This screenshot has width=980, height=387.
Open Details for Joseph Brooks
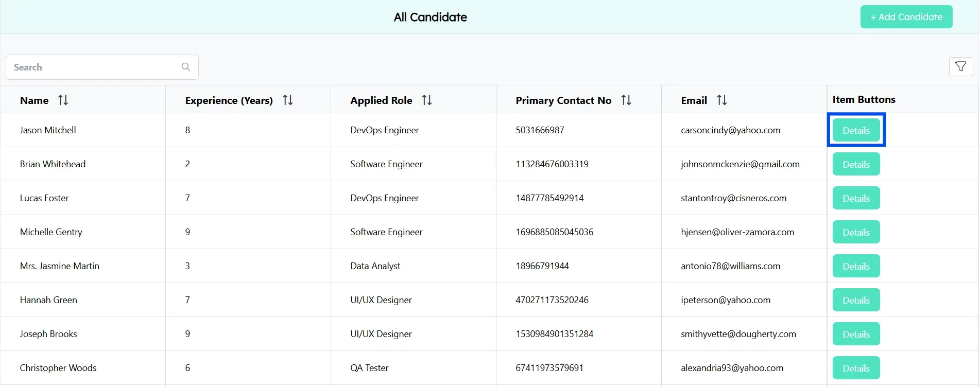(856, 334)
